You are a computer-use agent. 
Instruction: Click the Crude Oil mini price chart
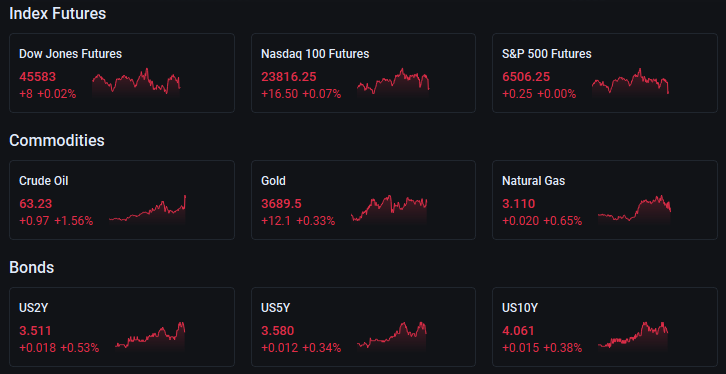pos(147,210)
